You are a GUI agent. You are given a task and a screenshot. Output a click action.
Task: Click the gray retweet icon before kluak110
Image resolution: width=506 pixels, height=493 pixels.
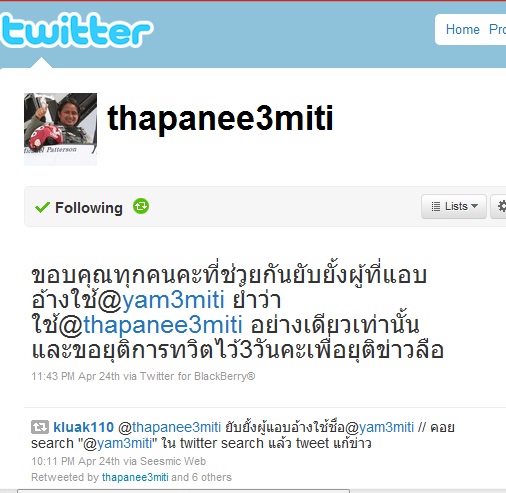point(40,427)
